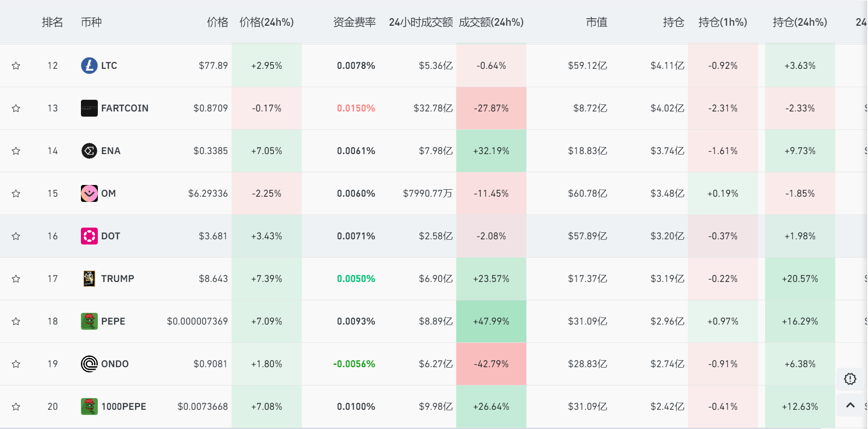This screenshot has height=429, width=868.
Task: Click the DOT coin logo
Action: pyautogui.click(x=89, y=236)
